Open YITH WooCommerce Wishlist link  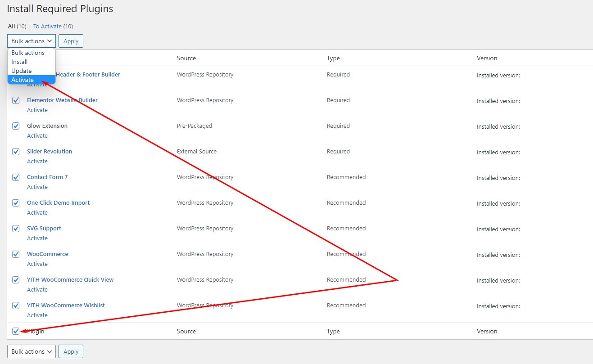[x=66, y=305]
